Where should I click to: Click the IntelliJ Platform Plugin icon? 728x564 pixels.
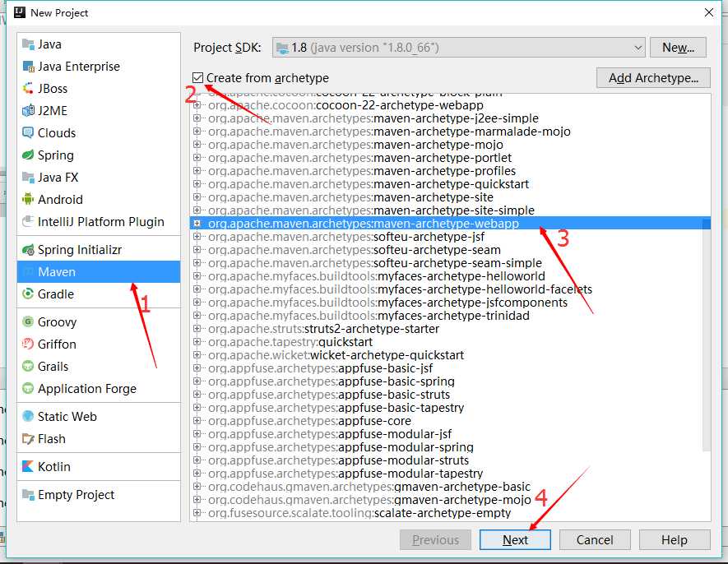[x=28, y=222]
